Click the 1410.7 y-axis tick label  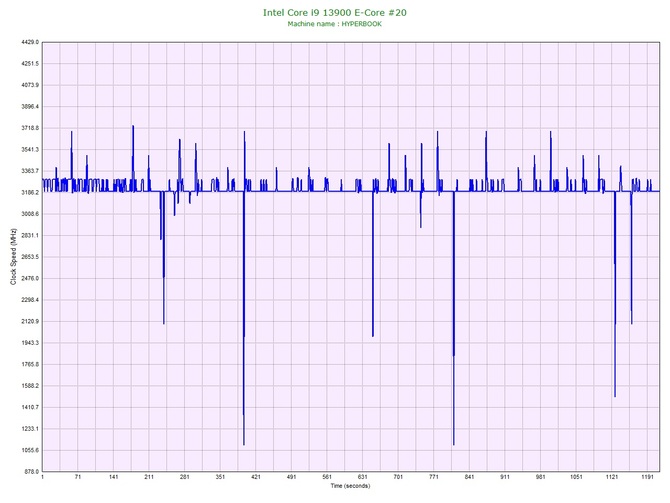point(30,407)
